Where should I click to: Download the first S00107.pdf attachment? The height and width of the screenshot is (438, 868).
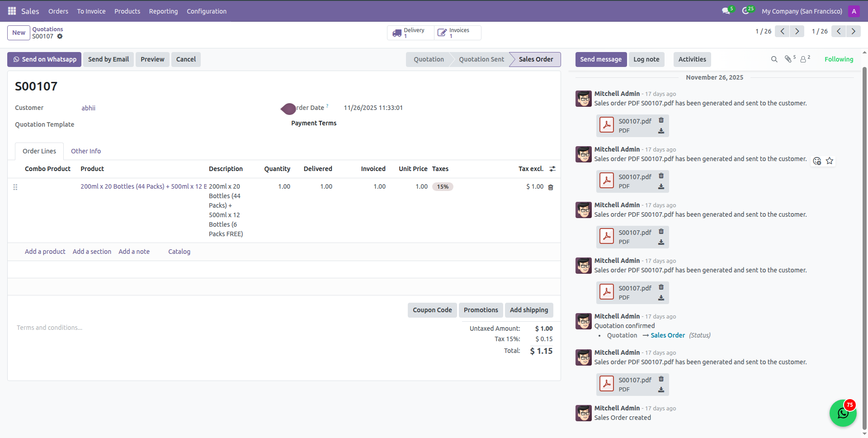[x=661, y=131]
